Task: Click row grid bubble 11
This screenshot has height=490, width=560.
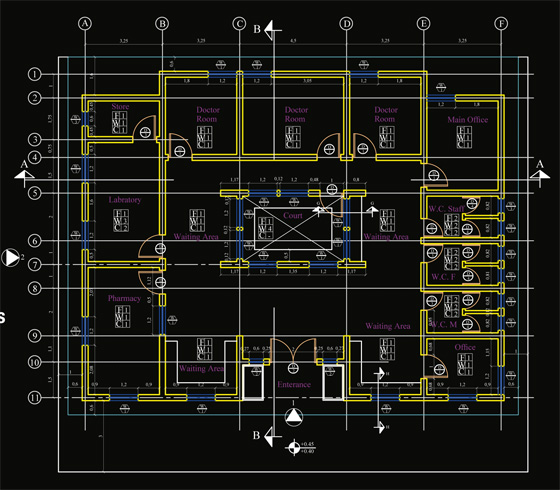Action: pyautogui.click(x=35, y=398)
